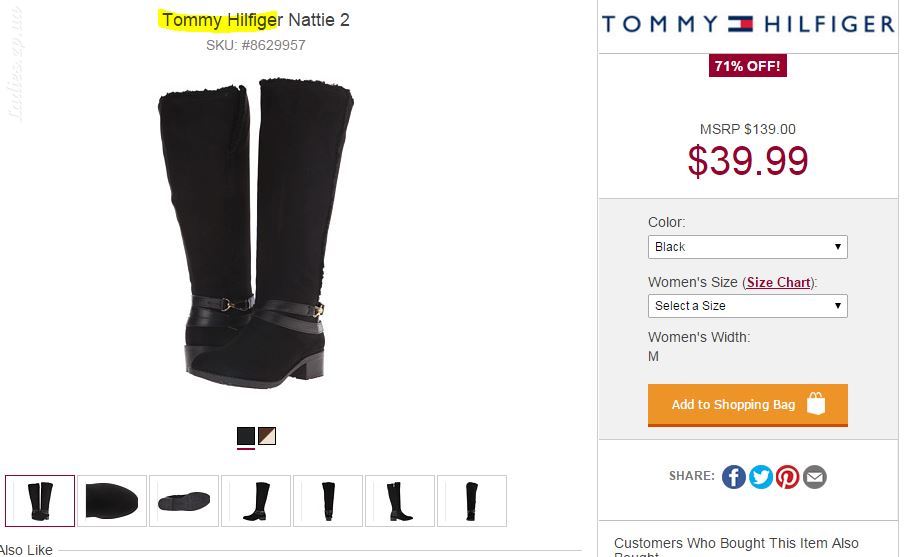Open the Color dropdown showing Black

pyautogui.click(x=748, y=247)
